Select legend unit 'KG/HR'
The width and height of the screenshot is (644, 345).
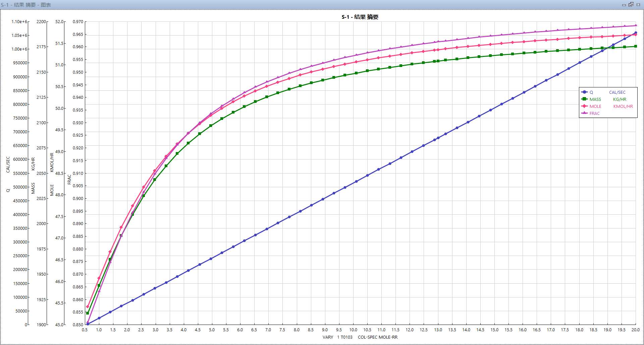(x=620, y=99)
